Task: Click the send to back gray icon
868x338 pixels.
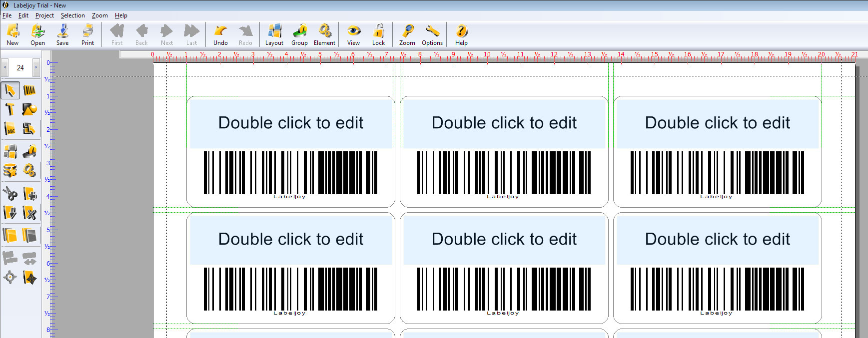Action: [29, 235]
